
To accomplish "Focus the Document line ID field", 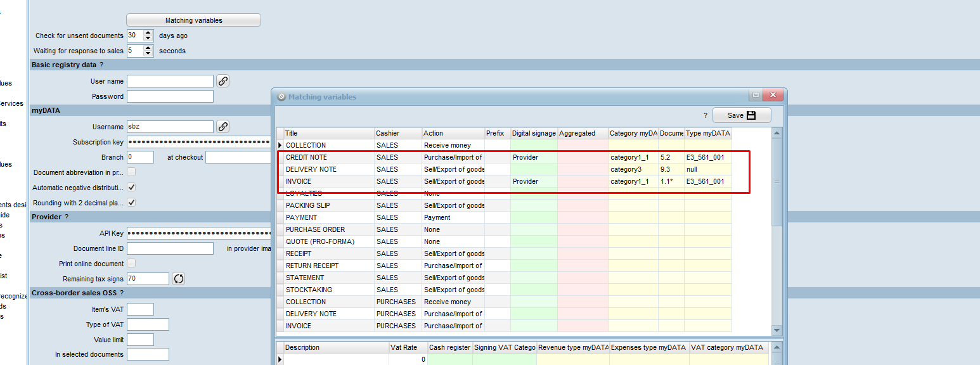I will click(170, 248).
